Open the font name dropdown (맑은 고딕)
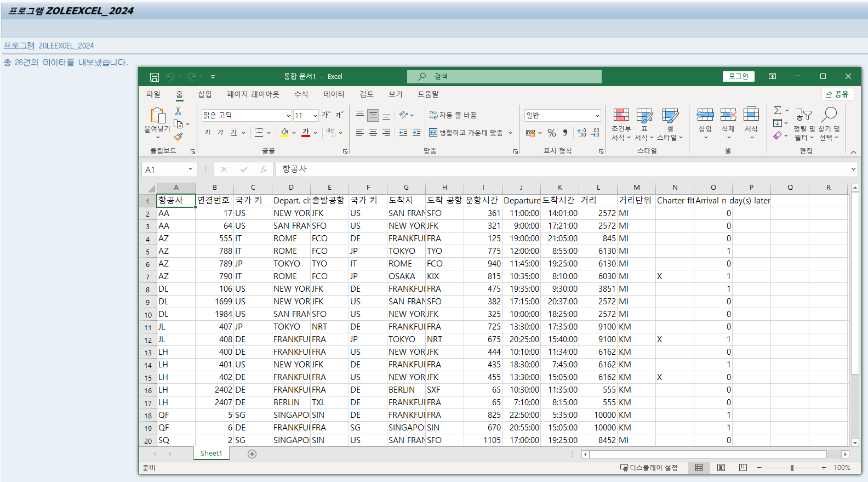868x482 pixels. [288, 116]
